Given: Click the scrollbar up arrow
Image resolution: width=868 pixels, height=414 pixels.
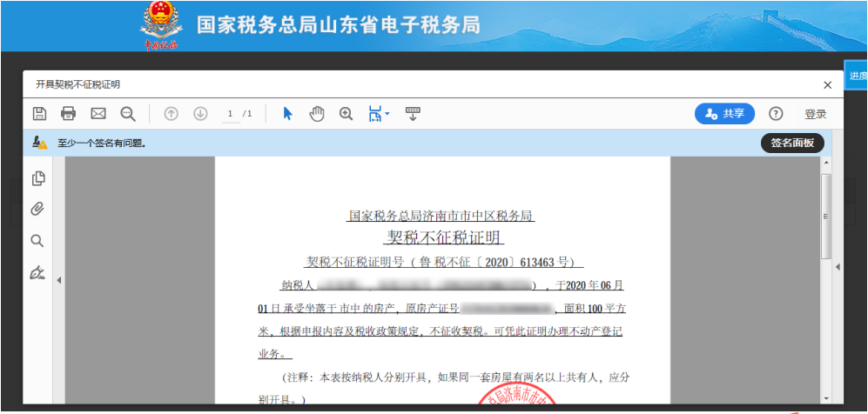Looking at the screenshot, I should point(826,163).
